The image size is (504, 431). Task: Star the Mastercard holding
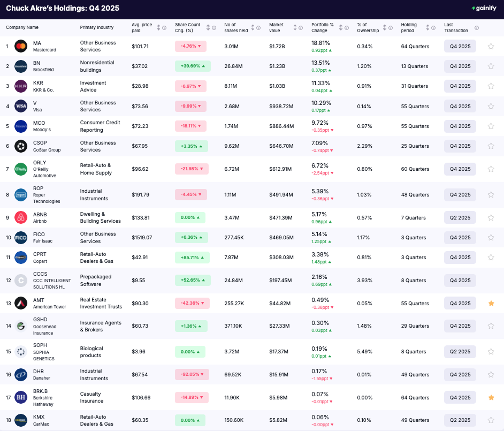point(491,46)
